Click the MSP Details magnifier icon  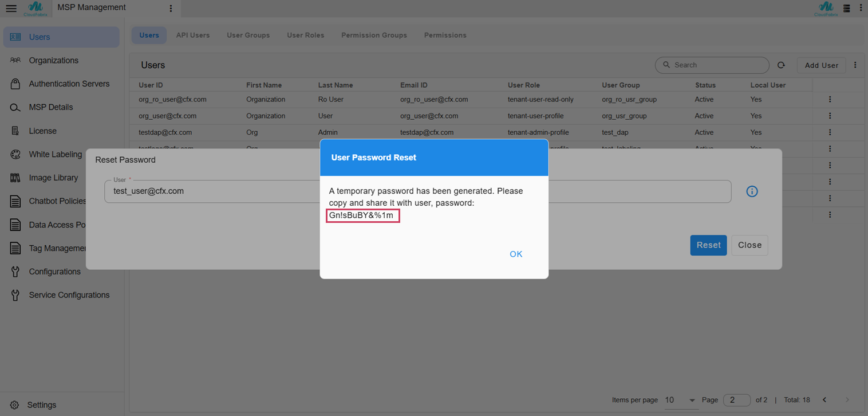15,107
